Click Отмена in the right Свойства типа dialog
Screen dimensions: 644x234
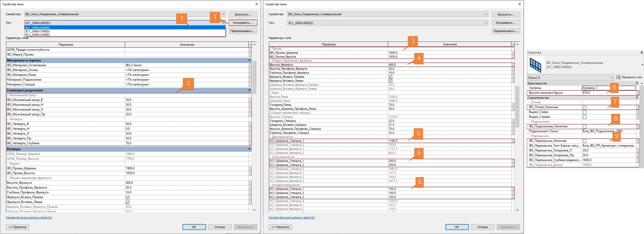[483, 227]
